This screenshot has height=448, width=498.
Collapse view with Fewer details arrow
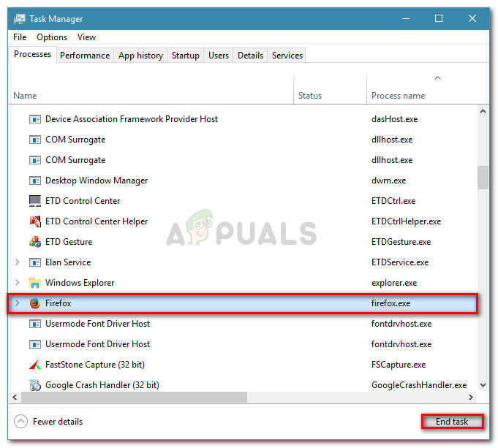point(20,422)
